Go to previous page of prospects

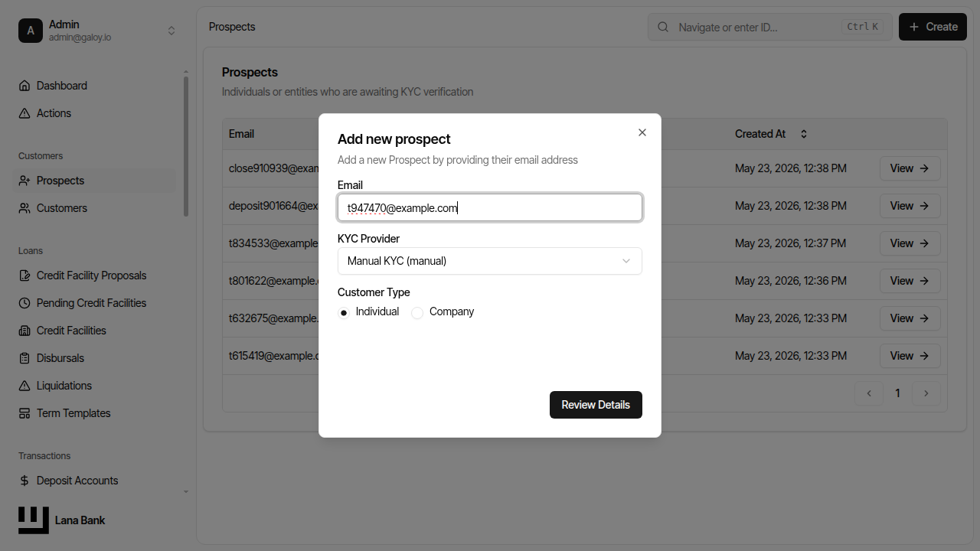869,393
